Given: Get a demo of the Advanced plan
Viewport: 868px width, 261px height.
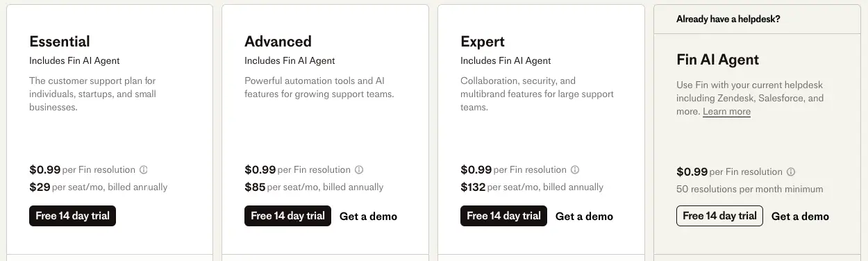Looking at the screenshot, I should tap(368, 217).
